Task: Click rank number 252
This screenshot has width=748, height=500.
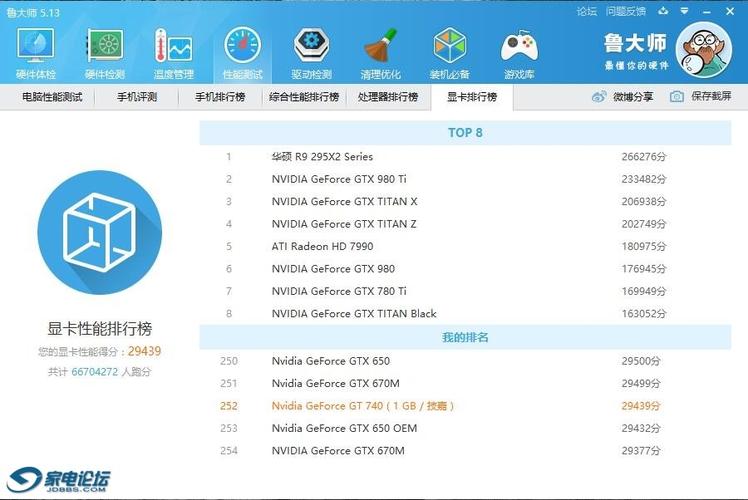Action: click(x=229, y=406)
